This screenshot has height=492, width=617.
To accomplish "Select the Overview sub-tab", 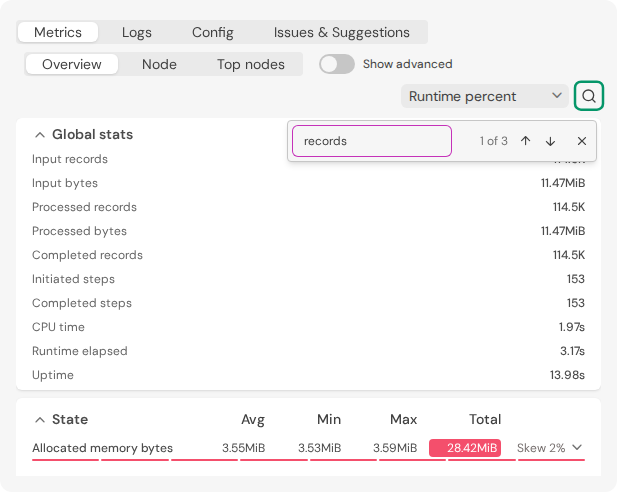I will (x=72, y=64).
